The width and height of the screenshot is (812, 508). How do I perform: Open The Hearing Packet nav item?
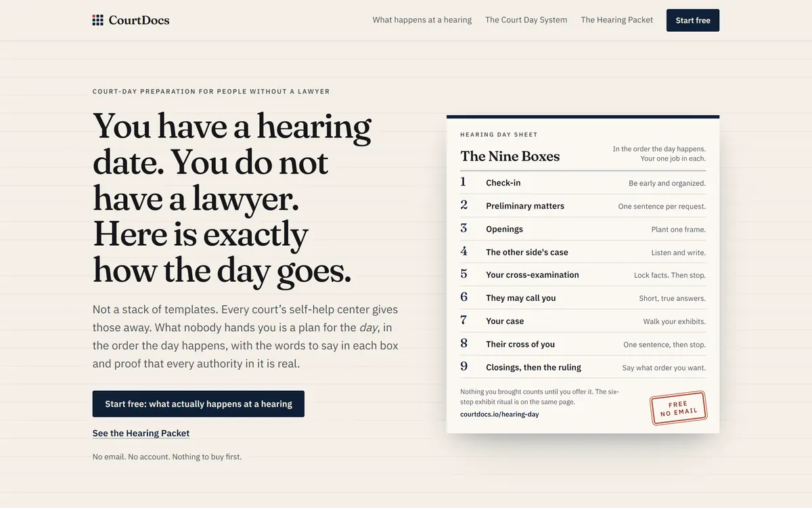[617, 20]
